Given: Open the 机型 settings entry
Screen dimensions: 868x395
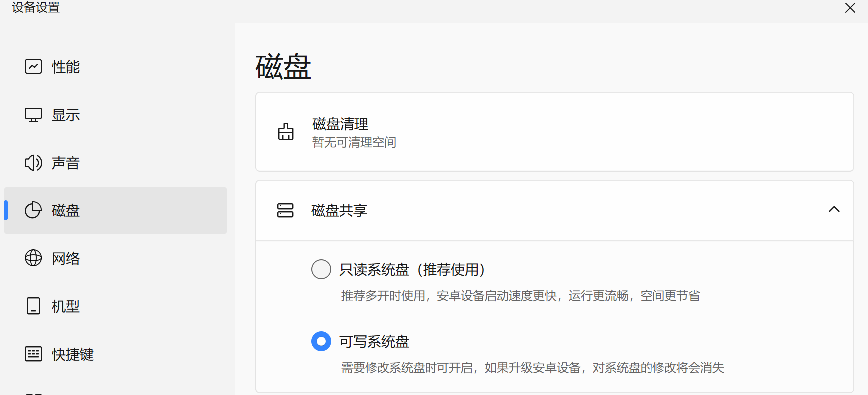Looking at the screenshot, I should [x=65, y=306].
